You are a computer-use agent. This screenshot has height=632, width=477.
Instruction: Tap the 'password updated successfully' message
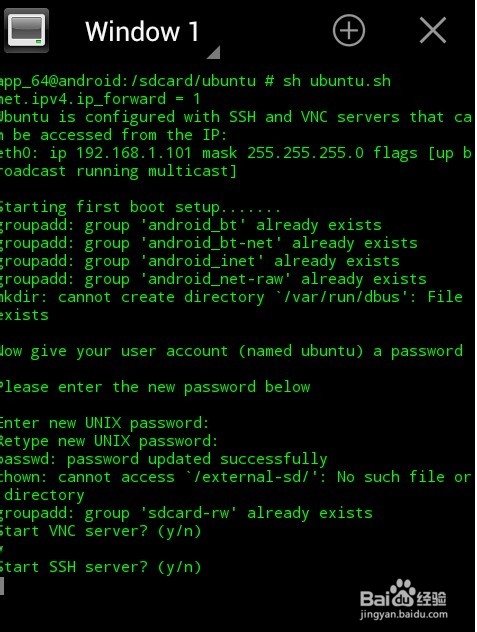point(197,459)
